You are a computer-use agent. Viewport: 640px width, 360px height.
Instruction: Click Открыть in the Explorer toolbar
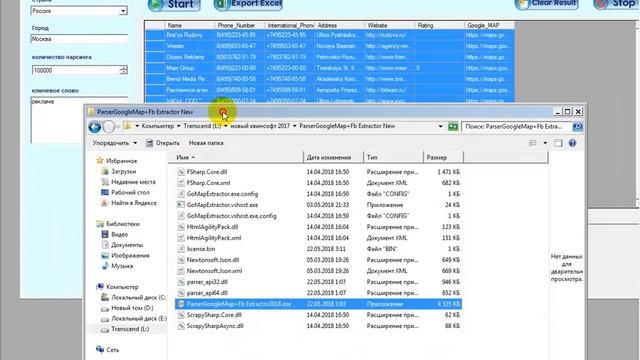(x=162, y=143)
